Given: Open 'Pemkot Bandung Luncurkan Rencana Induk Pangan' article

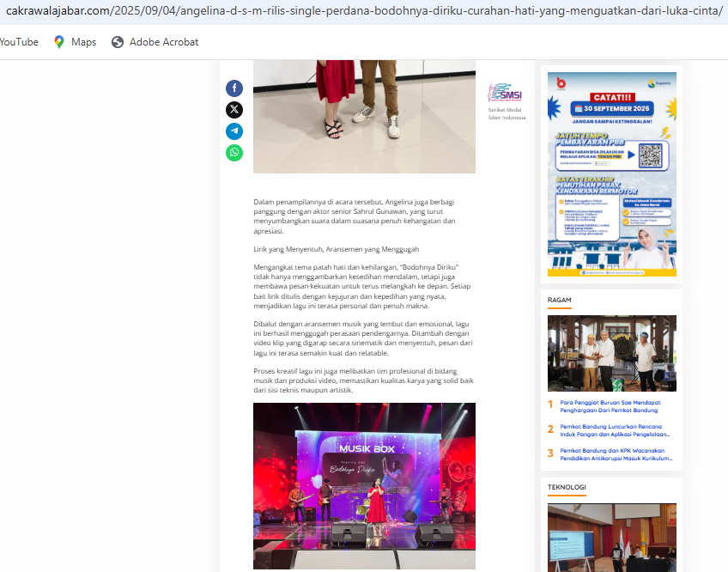Looking at the screenshot, I should tap(615, 429).
